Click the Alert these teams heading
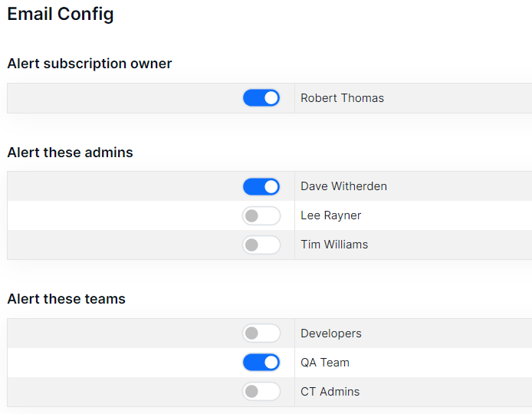This screenshot has height=414, width=532. [66, 299]
